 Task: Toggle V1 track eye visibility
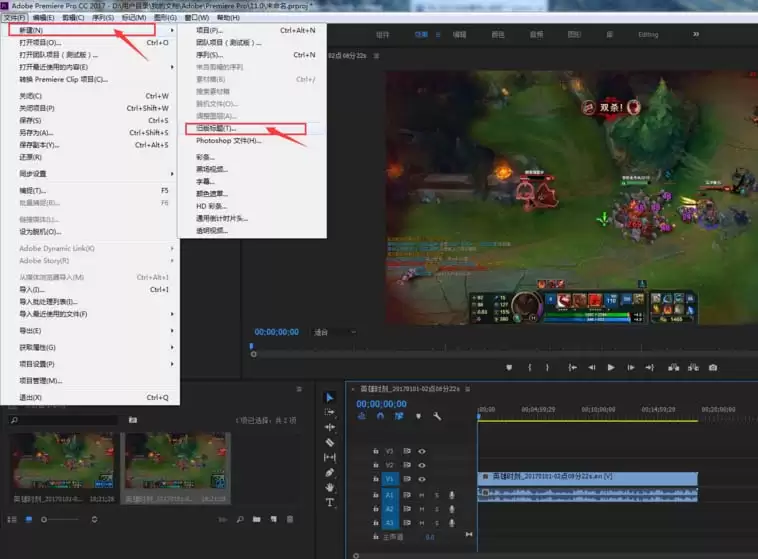pos(422,479)
